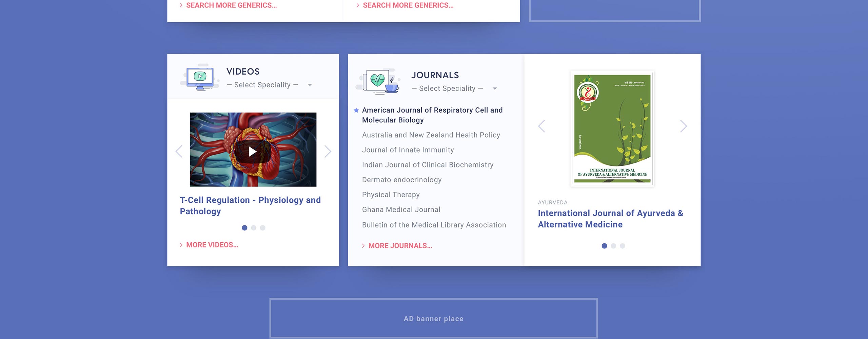The image size is (868, 339).
Task: Click the Journals heart and cup icon
Action: pyautogui.click(x=378, y=81)
